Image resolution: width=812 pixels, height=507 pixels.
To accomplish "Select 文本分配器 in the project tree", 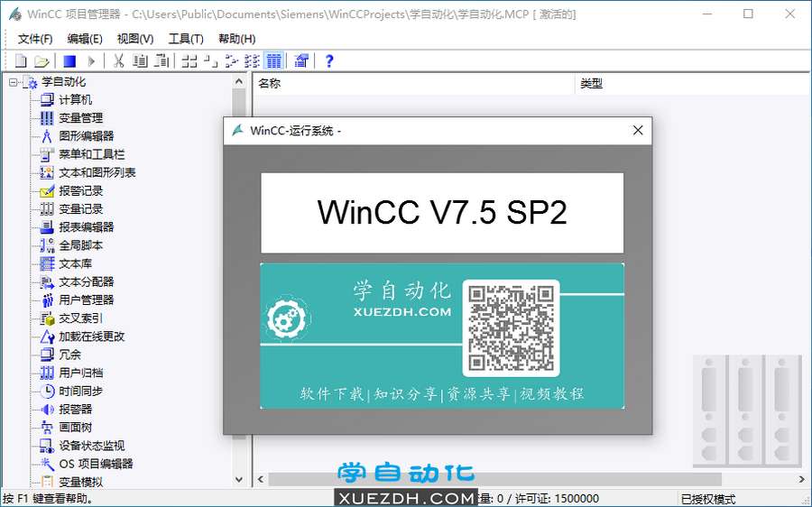I will [x=86, y=281].
